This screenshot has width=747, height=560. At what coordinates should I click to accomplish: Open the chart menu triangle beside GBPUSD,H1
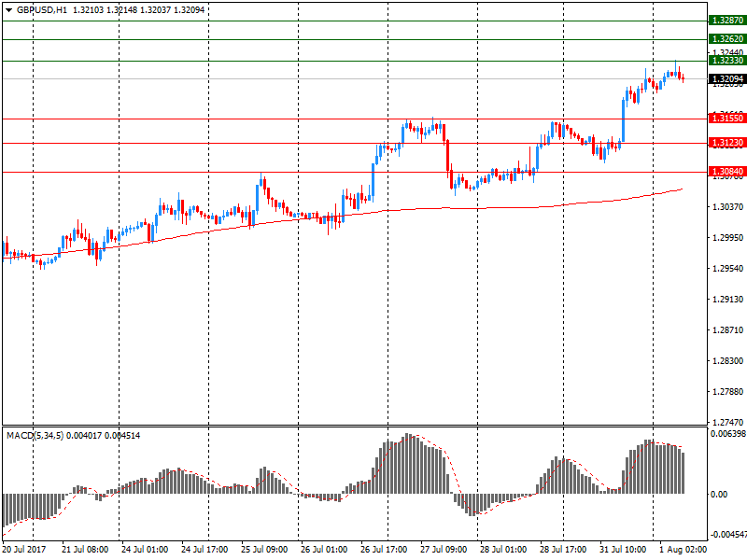tap(8, 10)
